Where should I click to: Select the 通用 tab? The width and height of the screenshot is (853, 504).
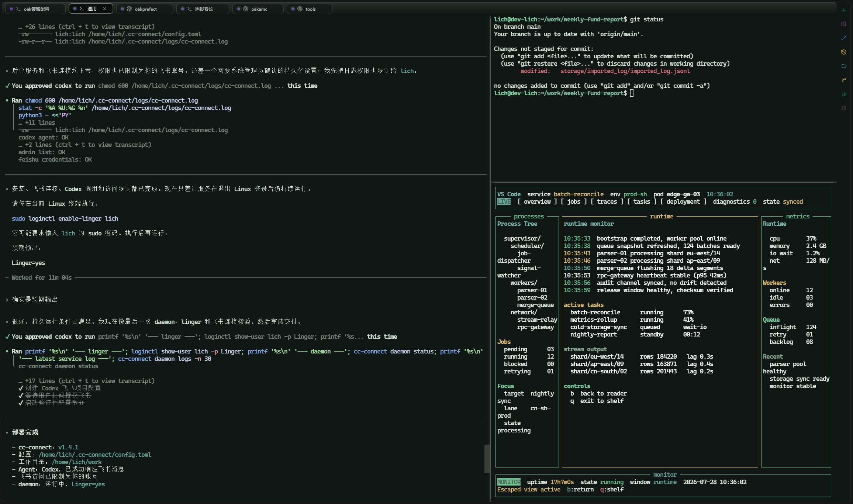[90, 9]
